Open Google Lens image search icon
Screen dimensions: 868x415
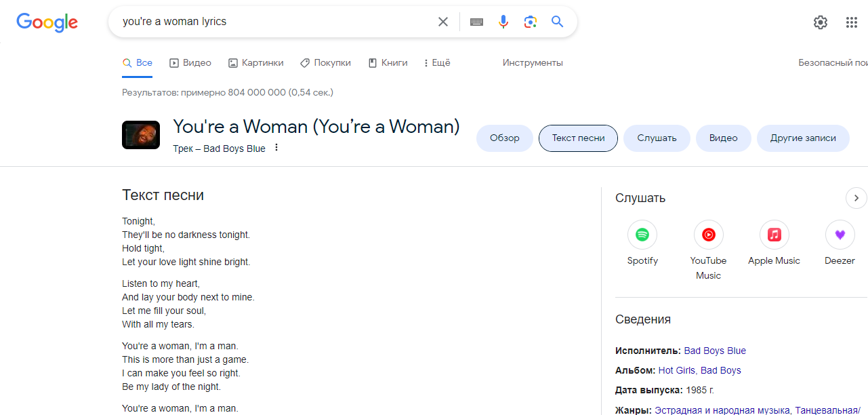(x=531, y=22)
